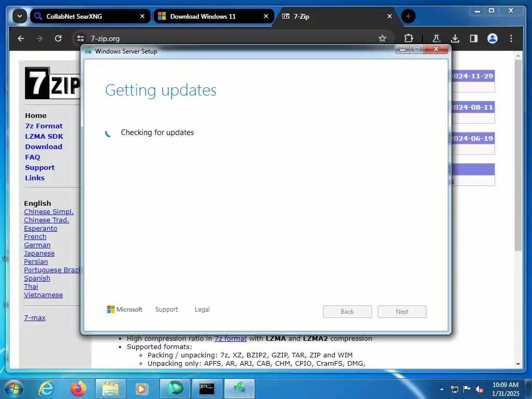Switch to Windows Setup taskbar item
The image size is (532, 399).
pos(239,389)
